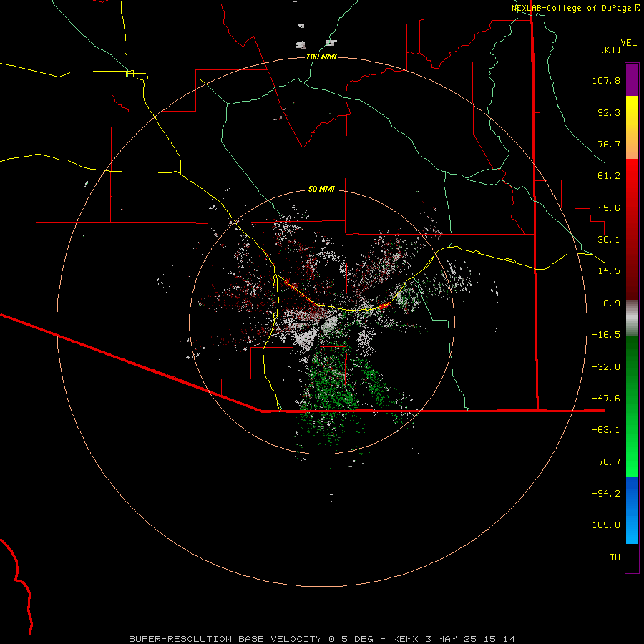This screenshot has width=644, height=644.
Task: Click the 50 NMI range ring label
Action: click(321, 189)
